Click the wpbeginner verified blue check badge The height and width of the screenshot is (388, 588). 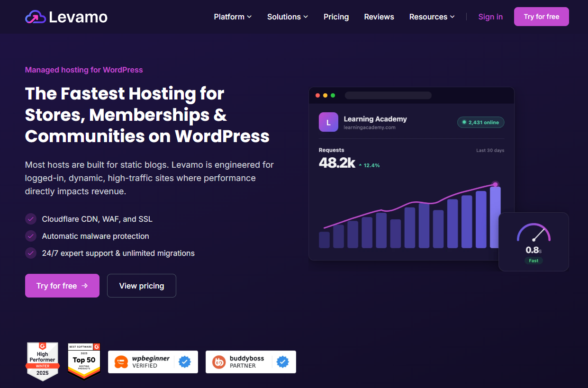185,362
